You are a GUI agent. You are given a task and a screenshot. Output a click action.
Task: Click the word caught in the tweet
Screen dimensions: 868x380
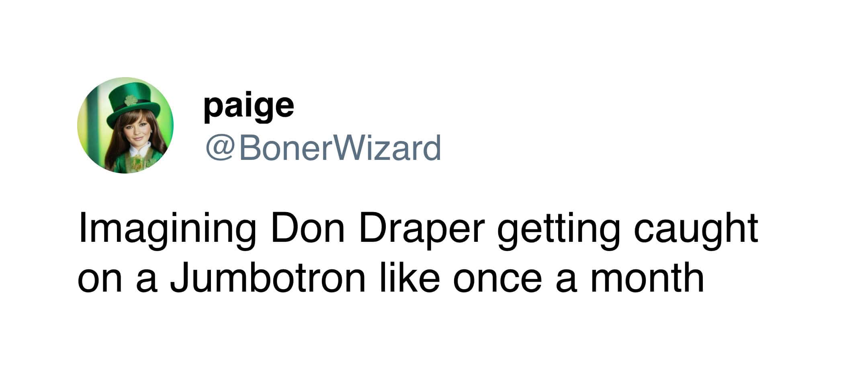[696, 230]
